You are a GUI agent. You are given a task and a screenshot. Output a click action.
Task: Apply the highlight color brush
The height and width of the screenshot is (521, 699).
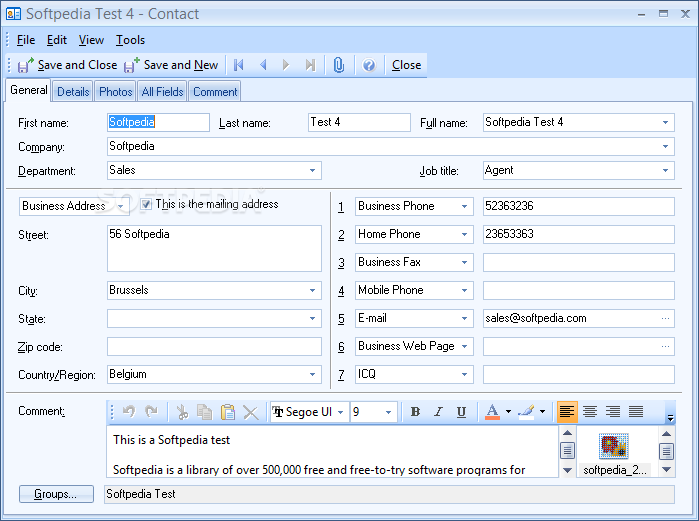pos(526,412)
